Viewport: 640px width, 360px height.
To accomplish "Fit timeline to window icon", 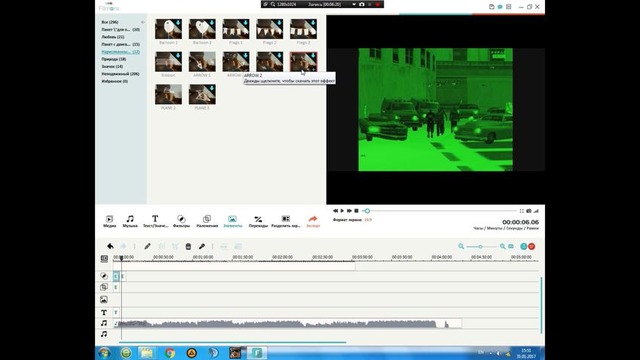I will pyautogui.click(x=511, y=246).
